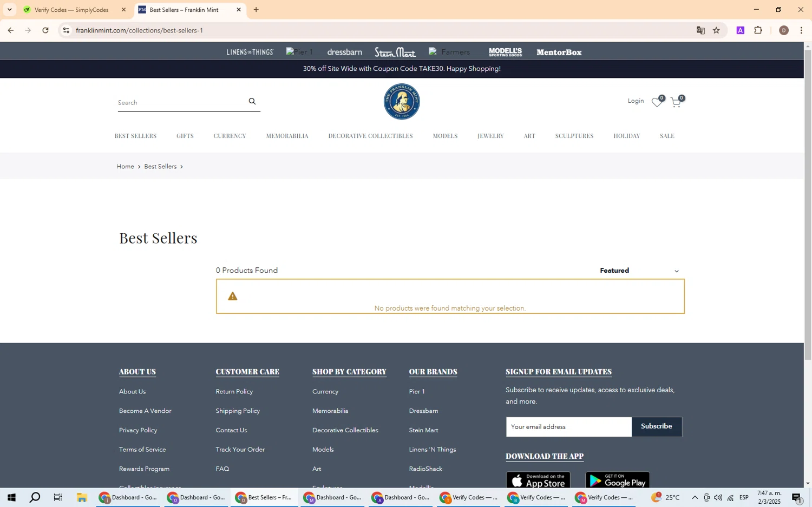Get it on Google Play badge
This screenshot has height=507, width=812.
point(618,480)
